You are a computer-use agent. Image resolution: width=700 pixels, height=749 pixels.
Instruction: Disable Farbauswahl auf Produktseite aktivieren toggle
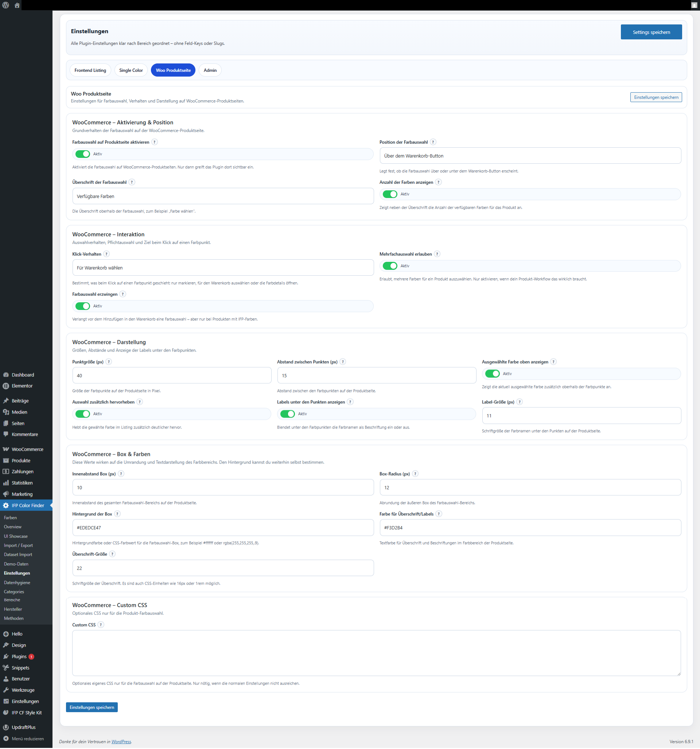82,154
